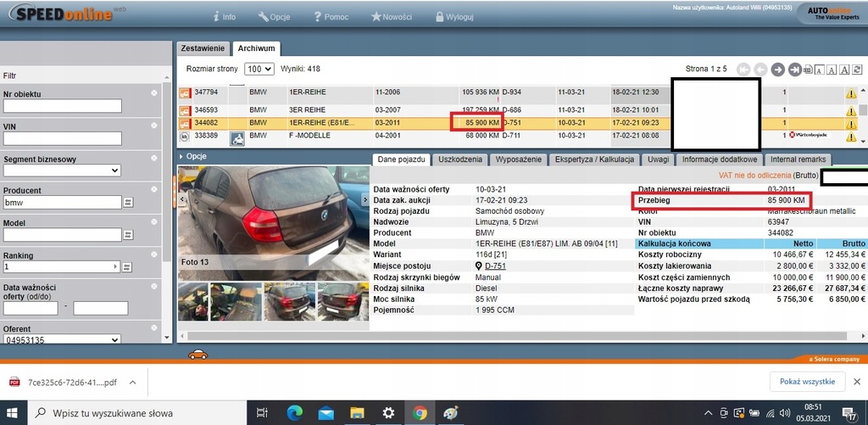Switch to the Zestawienie tab
The image size is (868, 425).
(202, 48)
